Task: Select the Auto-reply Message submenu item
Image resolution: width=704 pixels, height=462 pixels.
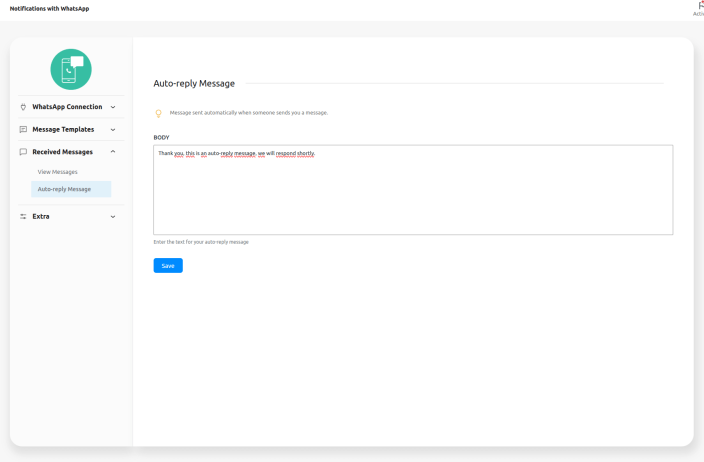Action: tap(64, 189)
